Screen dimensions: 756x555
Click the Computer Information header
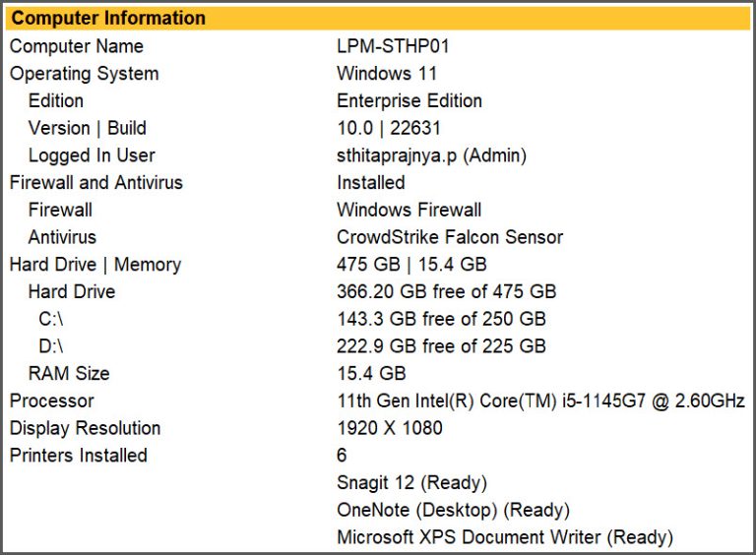[108, 18]
